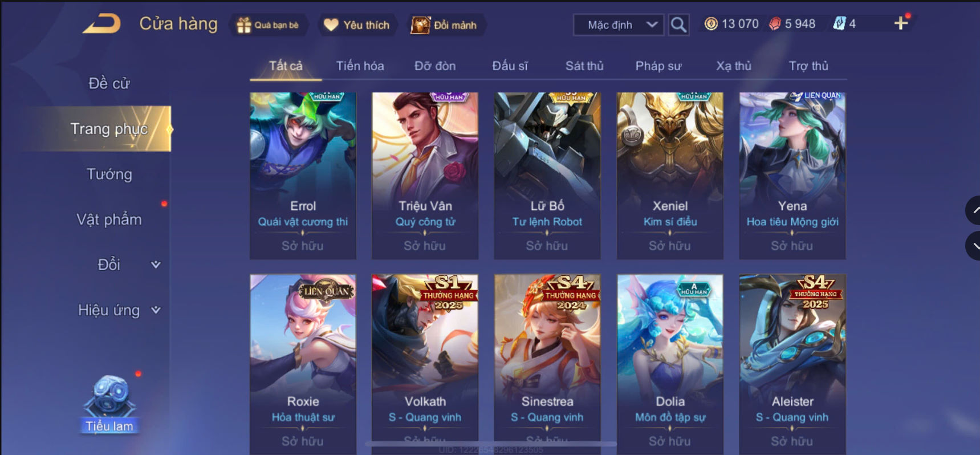This screenshot has width=980, height=455.
Task: Select the Triệu Vân Quý công tử card
Action: (425, 176)
